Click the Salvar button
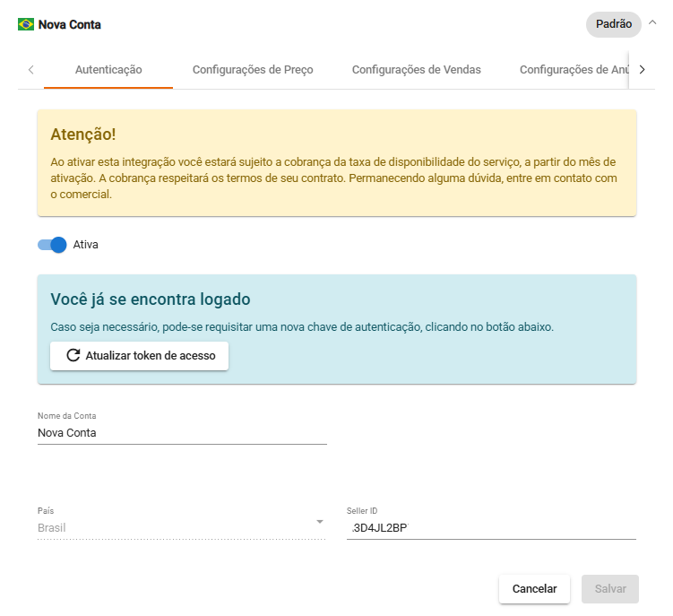The image size is (673, 616). click(x=610, y=589)
